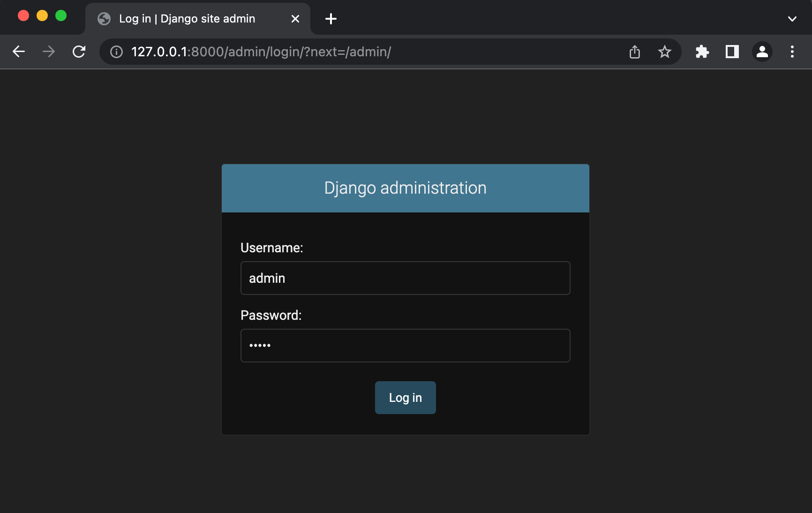Submit the form with Log in button
The height and width of the screenshot is (513, 812).
pyautogui.click(x=406, y=398)
